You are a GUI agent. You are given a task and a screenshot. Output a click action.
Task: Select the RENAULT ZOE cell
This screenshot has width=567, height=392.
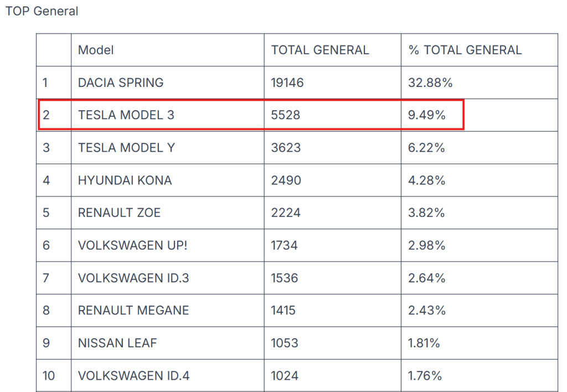pos(119,213)
